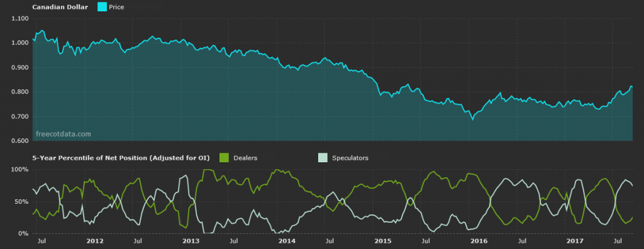Click the 50% percentile axis label
644x249 pixels.
pyautogui.click(x=22, y=202)
